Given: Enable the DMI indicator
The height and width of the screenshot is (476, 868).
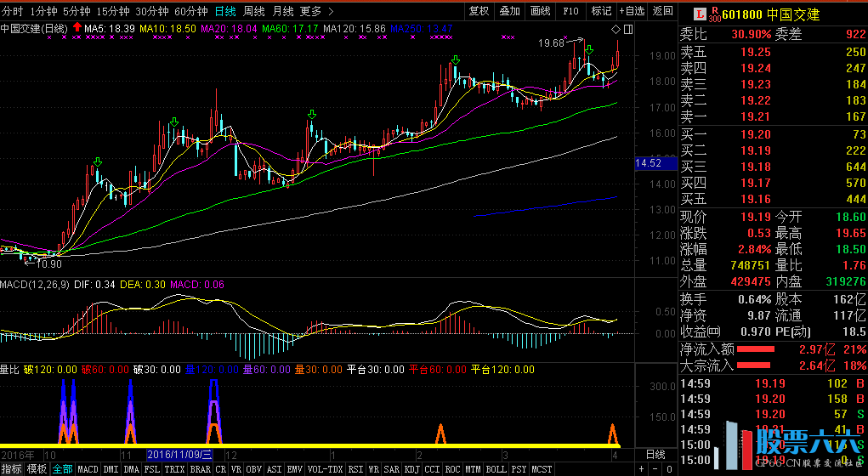Looking at the screenshot, I should pos(111,469).
